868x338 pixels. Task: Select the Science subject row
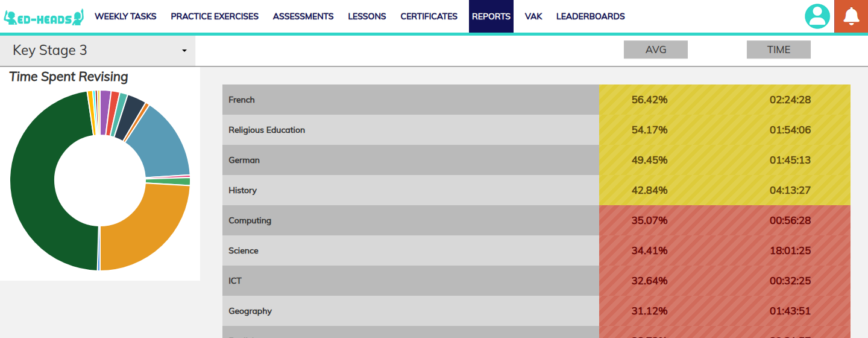click(536, 250)
